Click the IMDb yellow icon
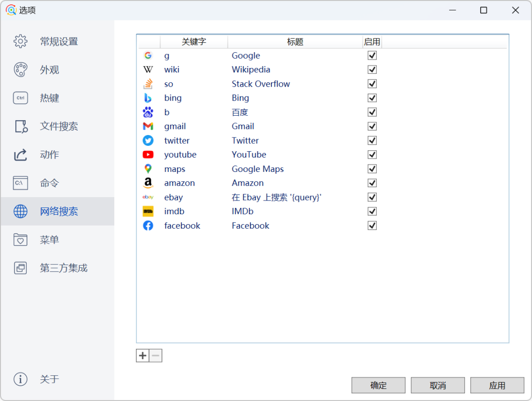Image resolution: width=532 pixels, height=401 pixels. pyautogui.click(x=148, y=211)
